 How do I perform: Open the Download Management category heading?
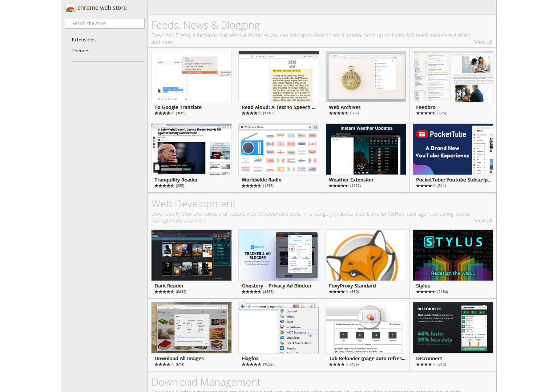pos(206,382)
